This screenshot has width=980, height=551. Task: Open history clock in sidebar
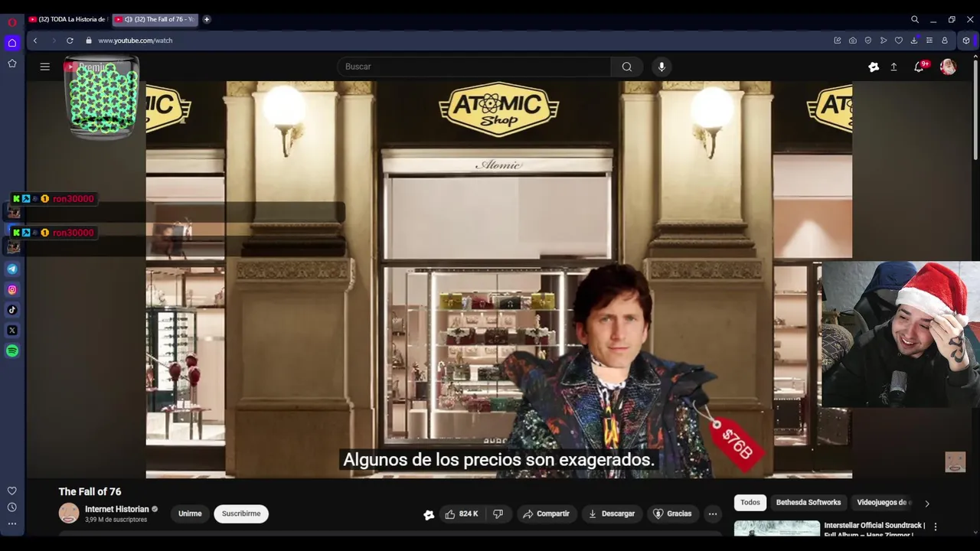tap(11, 507)
